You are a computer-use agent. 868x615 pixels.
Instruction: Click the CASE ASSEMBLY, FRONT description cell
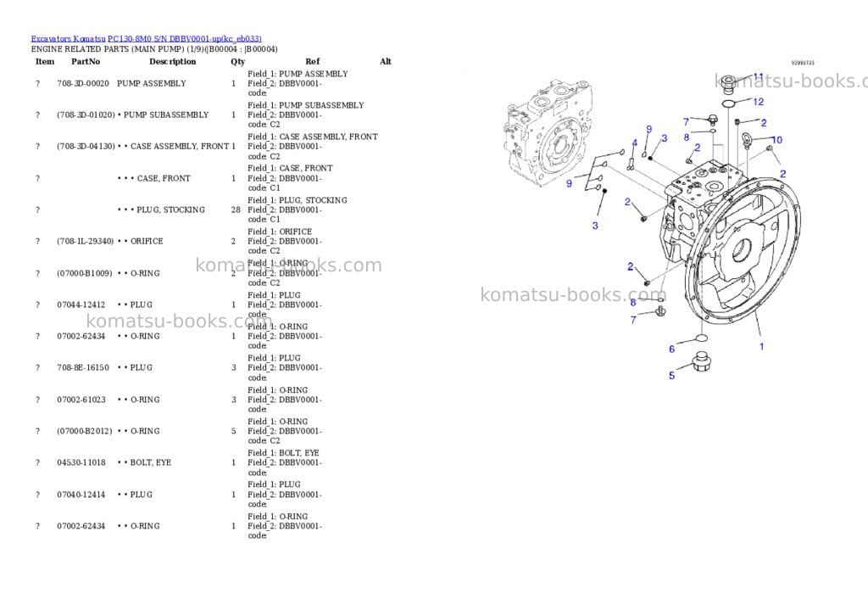point(173,147)
